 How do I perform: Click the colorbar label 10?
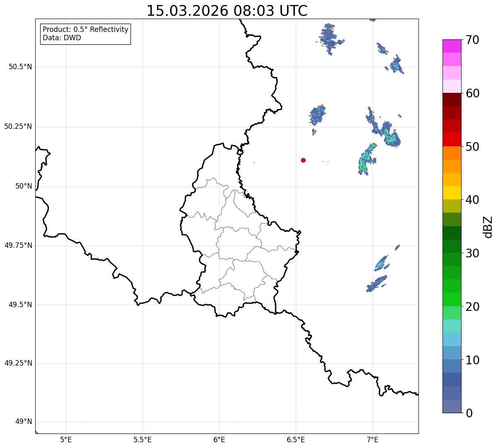pos(472,360)
